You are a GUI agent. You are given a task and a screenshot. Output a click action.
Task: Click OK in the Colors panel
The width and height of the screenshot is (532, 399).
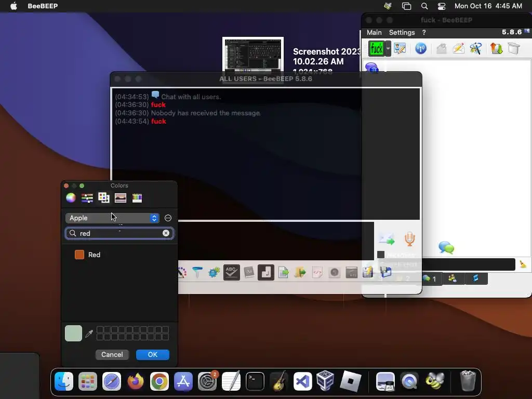[x=153, y=354]
